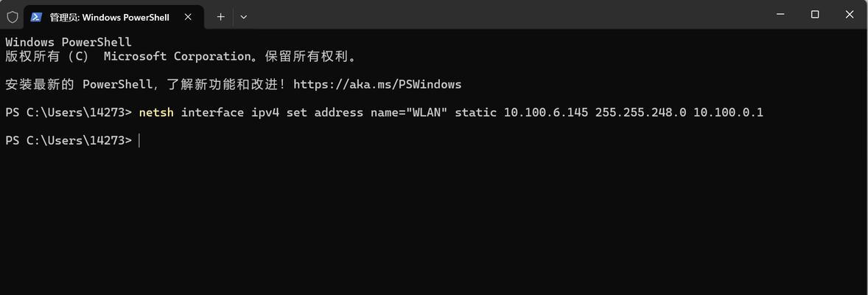Viewport: 868px width, 295px height.
Task: Expand the new tab profile dropdown chevron
Action: 244,17
